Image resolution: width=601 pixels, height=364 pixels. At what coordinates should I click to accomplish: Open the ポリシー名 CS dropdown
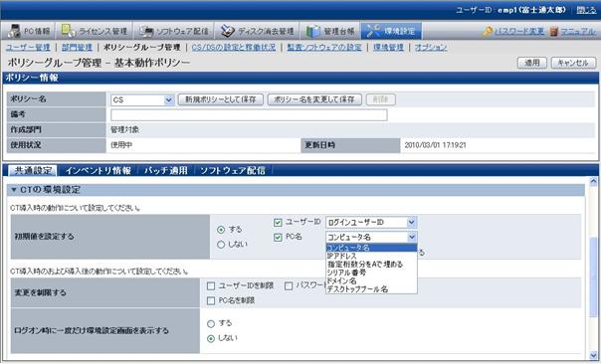142,100
